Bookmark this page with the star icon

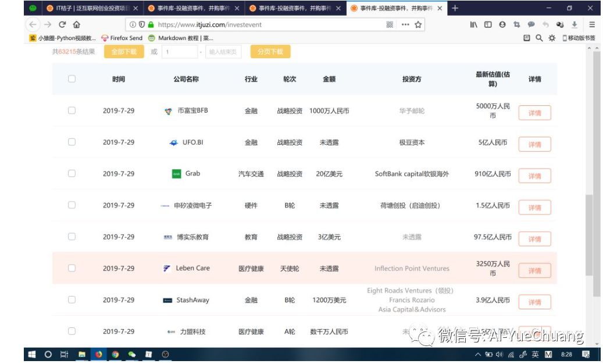point(419,24)
